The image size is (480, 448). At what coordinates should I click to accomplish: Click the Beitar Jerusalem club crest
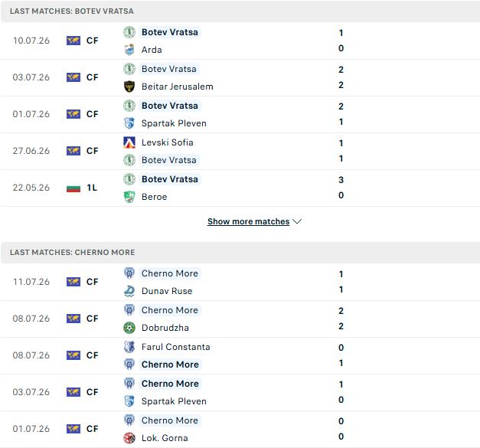[x=129, y=87]
